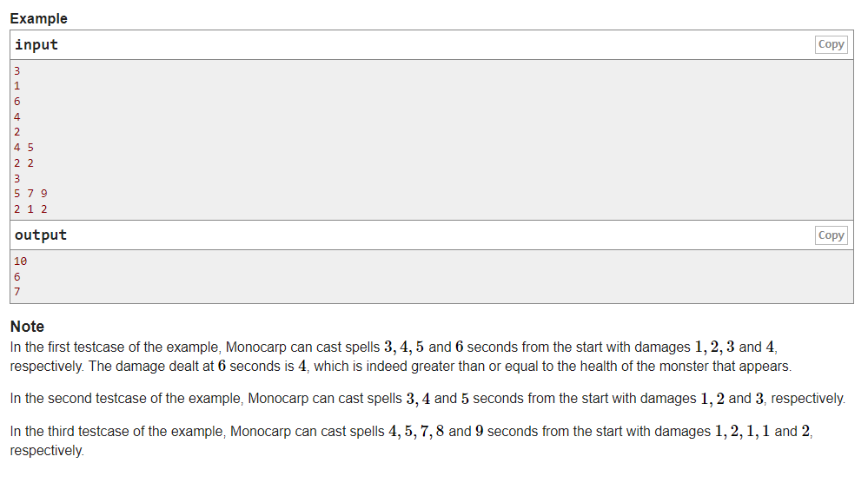Click the last input line "2 1 2"

(30, 209)
